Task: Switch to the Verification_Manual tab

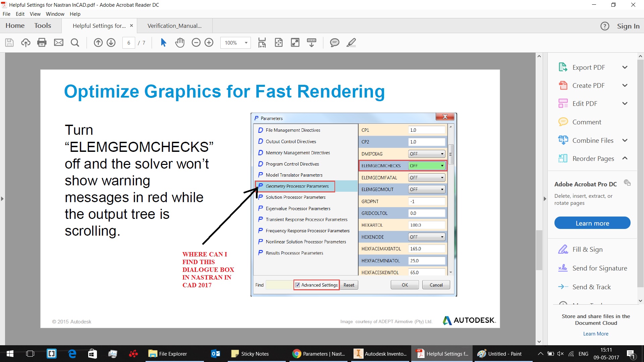Action: tap(174, 25)
